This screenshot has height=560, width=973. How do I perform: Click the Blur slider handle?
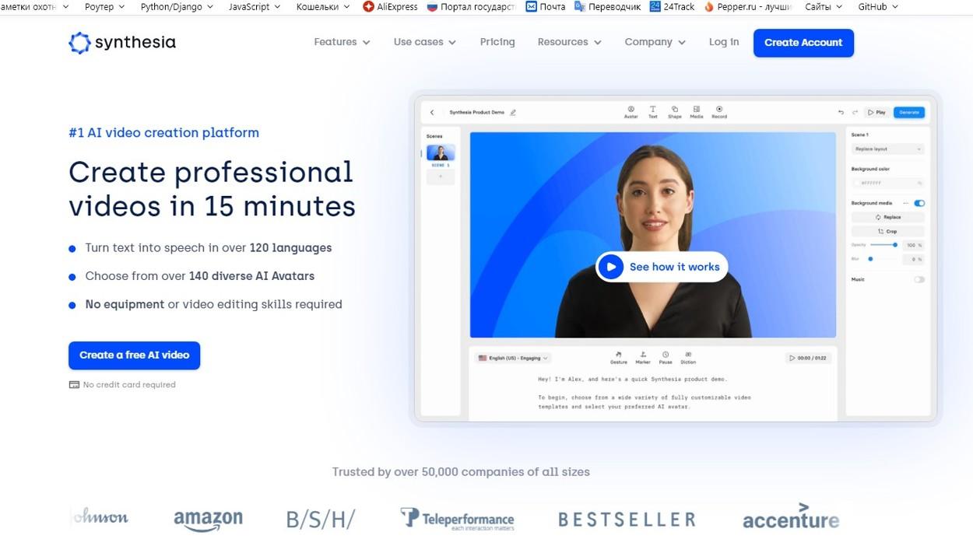point(870,259)
